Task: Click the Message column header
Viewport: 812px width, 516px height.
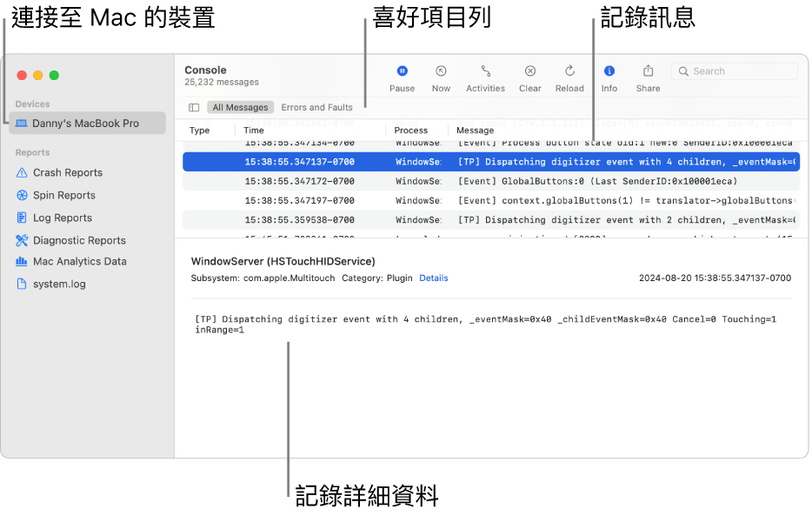Action: (475, 131)
